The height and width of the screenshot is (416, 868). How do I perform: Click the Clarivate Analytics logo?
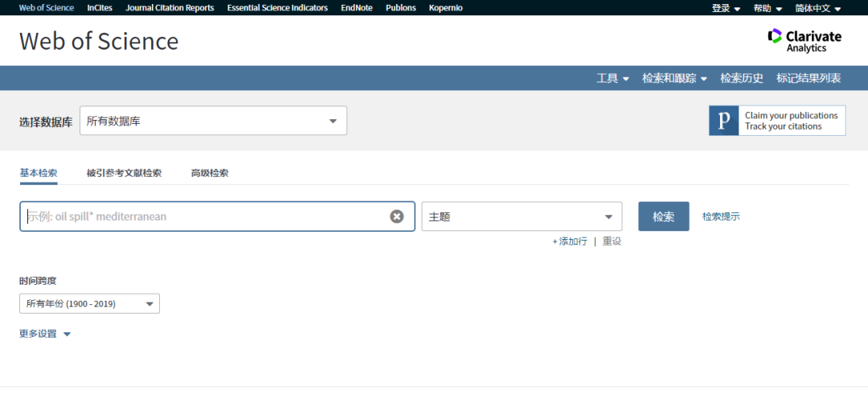[x=805, y=40]
